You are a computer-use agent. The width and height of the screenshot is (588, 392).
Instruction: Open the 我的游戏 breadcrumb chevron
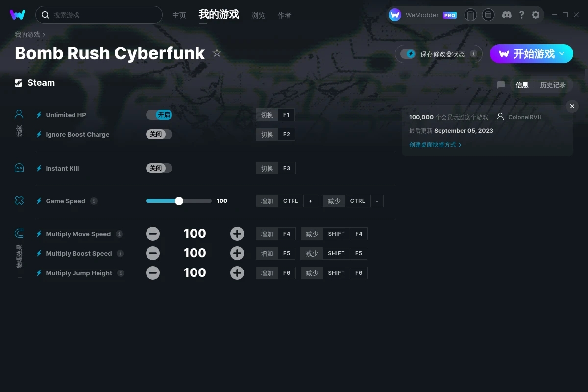pos(44,35)
